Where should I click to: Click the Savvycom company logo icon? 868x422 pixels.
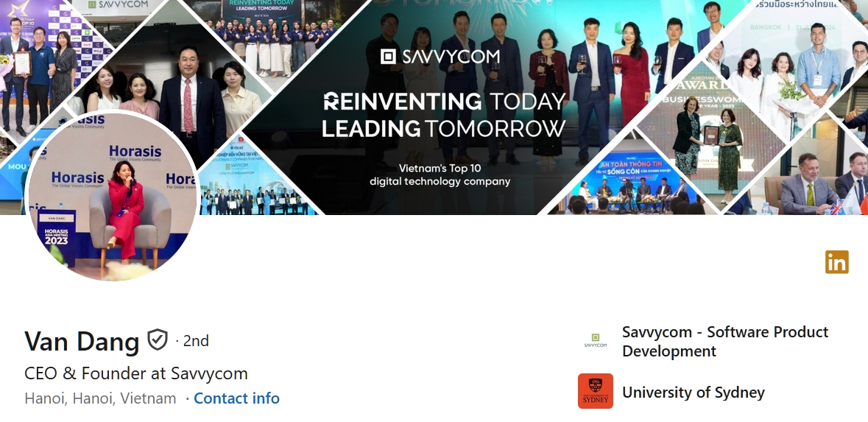pos(595,340)
